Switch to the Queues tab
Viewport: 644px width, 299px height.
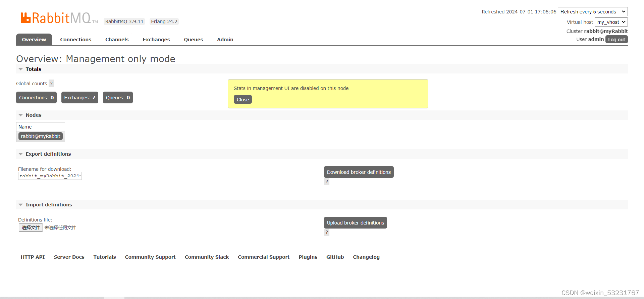[x=194, y=40]
